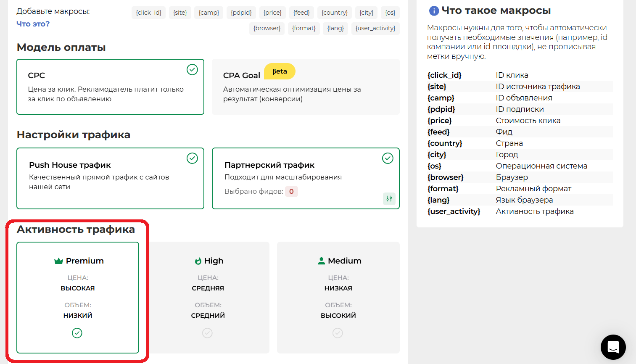Click the {os} row in macros table

pyautogui.click(x=520, y=166)
